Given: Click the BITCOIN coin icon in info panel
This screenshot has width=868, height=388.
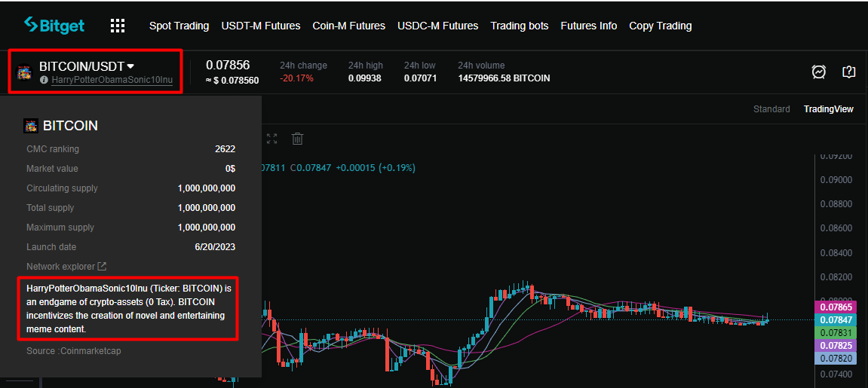Looking at the screenshot, I should [x=31, y=126].
